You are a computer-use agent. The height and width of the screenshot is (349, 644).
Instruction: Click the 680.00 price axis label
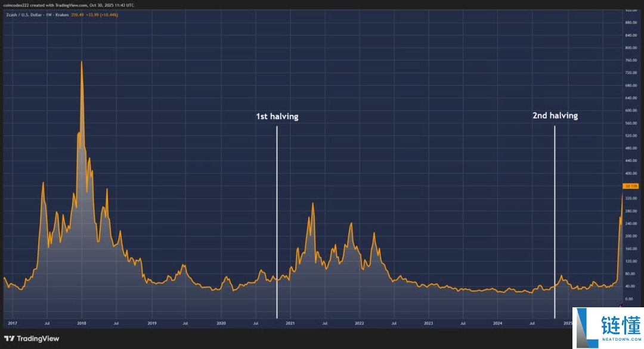coord(630,85)
